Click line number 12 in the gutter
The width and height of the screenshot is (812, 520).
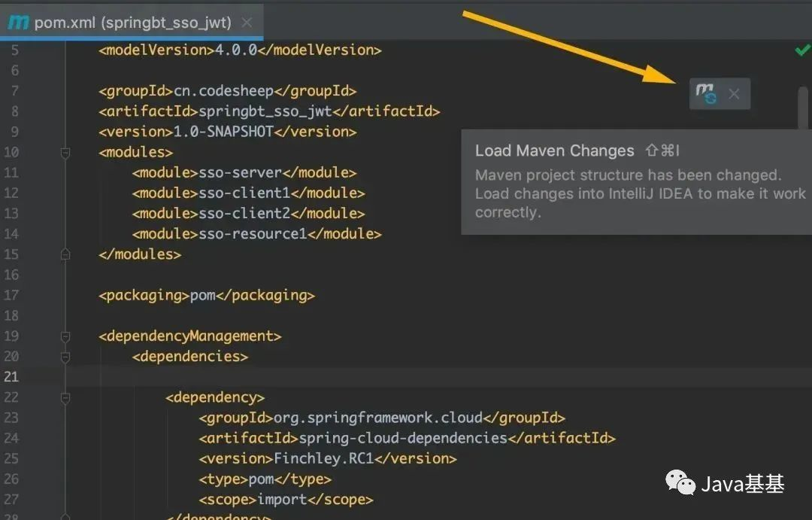pos(11,193)
